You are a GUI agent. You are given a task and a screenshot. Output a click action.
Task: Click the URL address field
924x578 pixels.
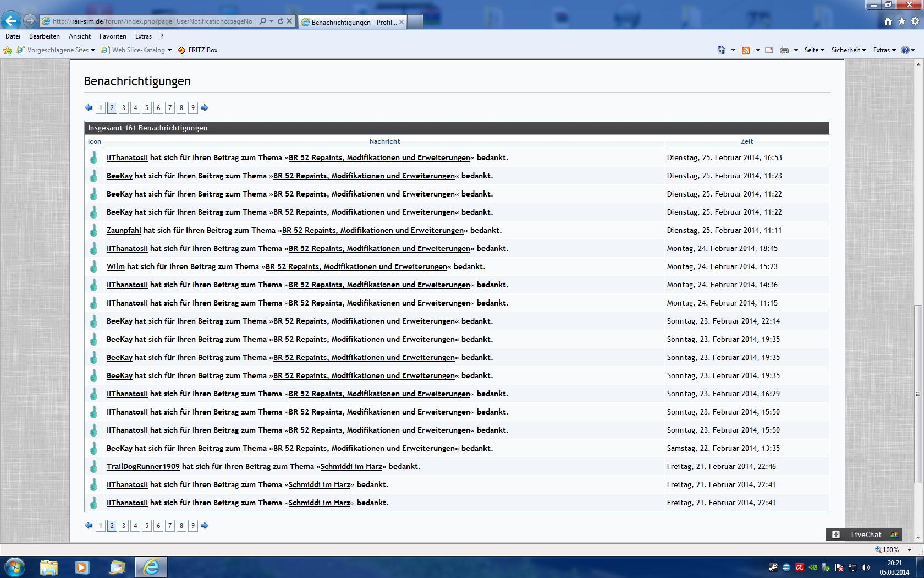pos(154,21)
